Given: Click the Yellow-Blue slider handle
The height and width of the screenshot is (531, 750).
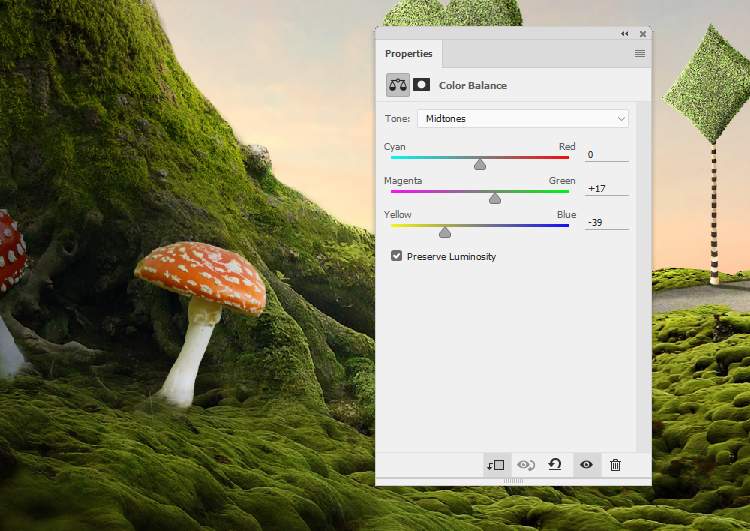Looking at the screenshot, I should (x=445, y=232).
